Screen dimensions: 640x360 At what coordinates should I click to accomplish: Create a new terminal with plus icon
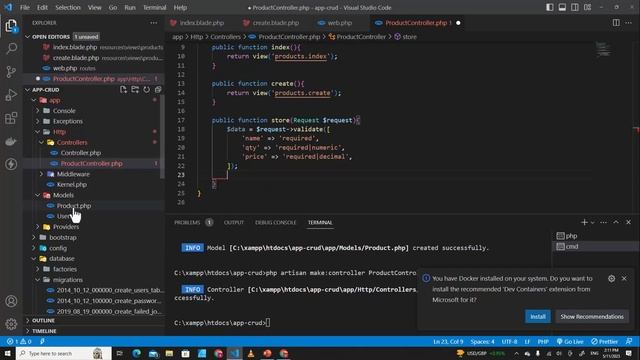point(584,222)
